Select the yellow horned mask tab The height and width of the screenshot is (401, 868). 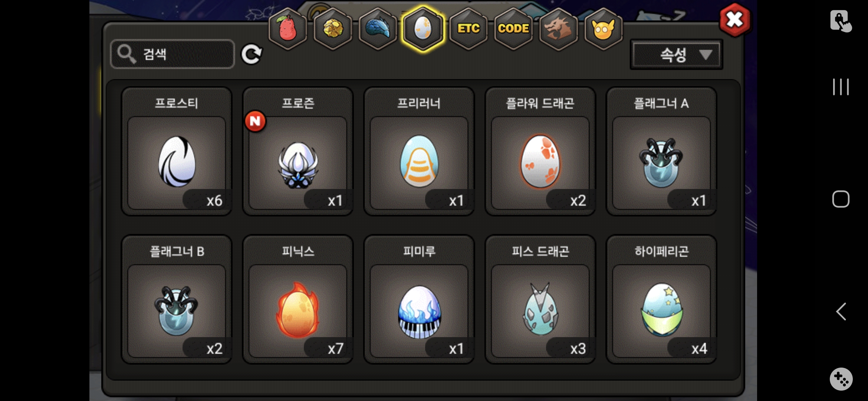pos(604,29)
